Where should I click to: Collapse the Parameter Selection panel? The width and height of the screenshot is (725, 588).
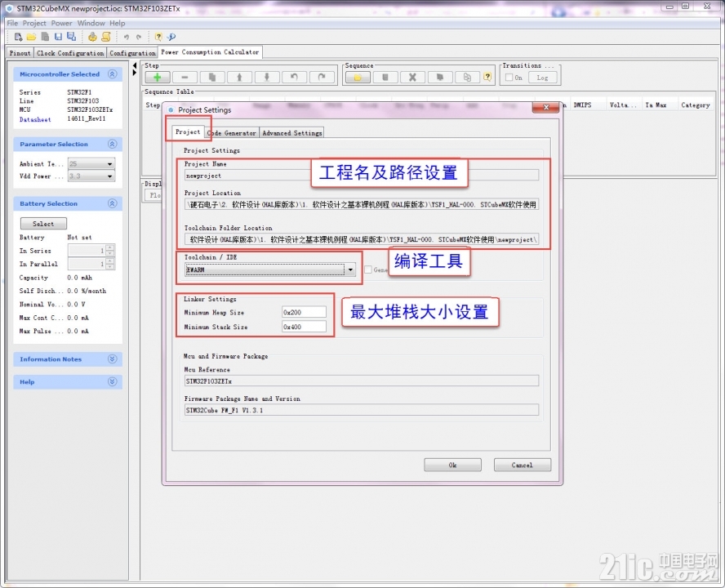(113, 144)
